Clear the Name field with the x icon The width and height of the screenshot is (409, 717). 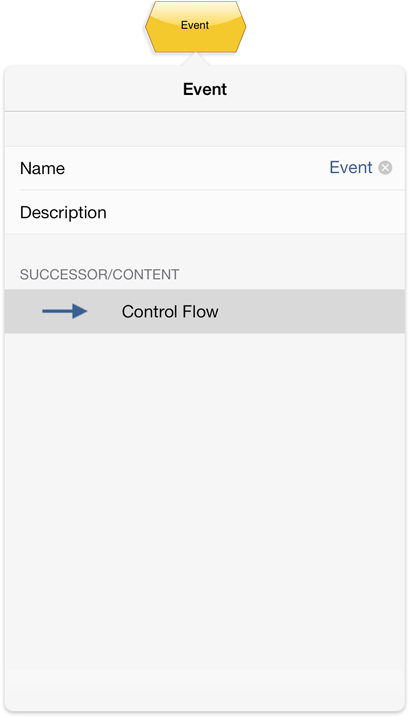coord(385,168)
